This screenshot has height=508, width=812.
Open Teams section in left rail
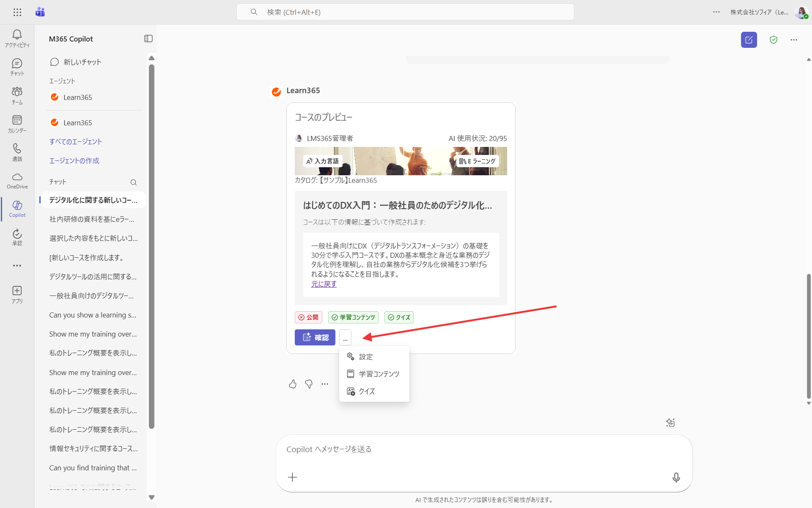click(x=17, y=96)
